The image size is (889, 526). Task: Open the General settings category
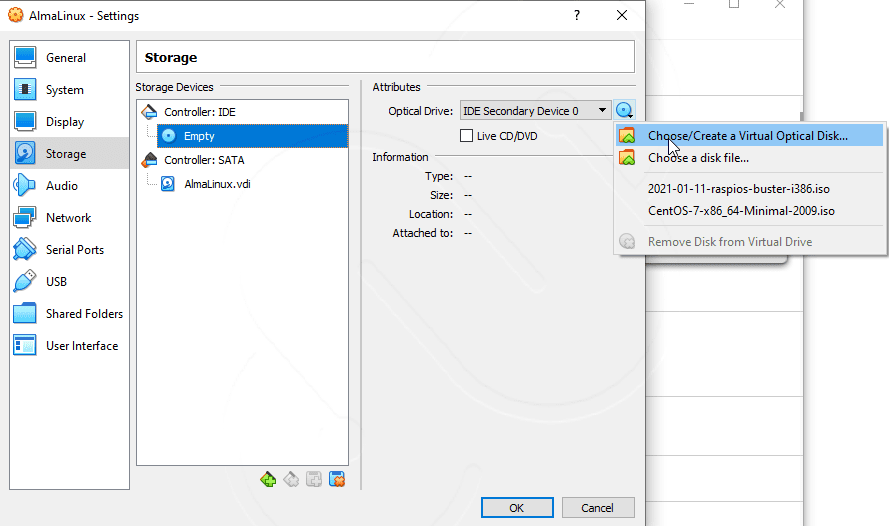pyautogui.click(x=69, y=58)
